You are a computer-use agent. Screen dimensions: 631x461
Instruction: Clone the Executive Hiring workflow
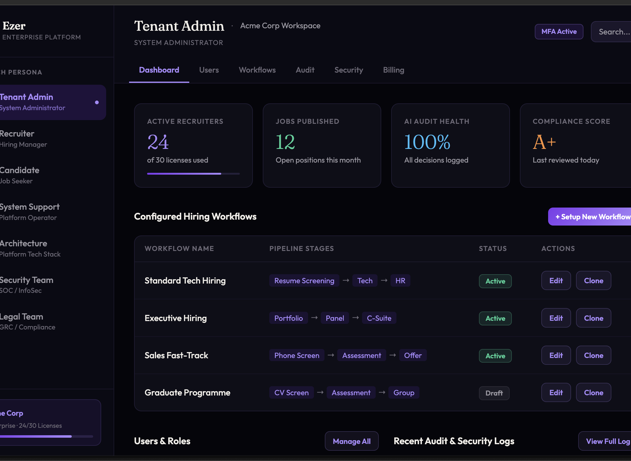point(594,318)
